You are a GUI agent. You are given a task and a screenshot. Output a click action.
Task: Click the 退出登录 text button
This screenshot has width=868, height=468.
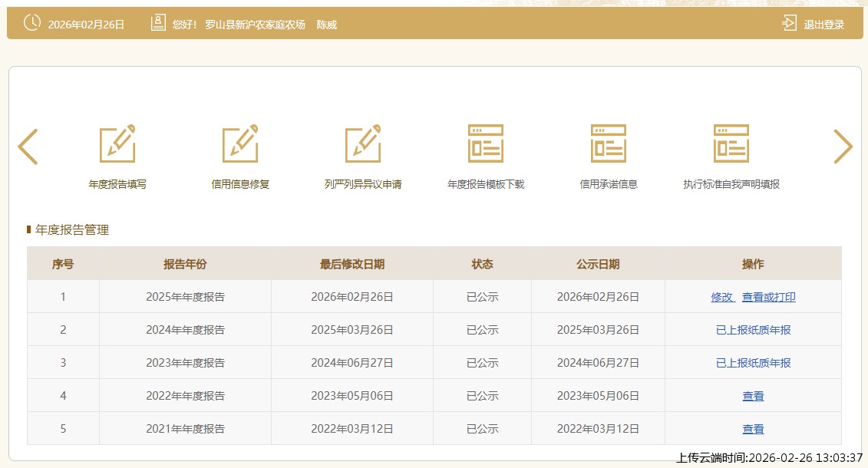[823, 25]
